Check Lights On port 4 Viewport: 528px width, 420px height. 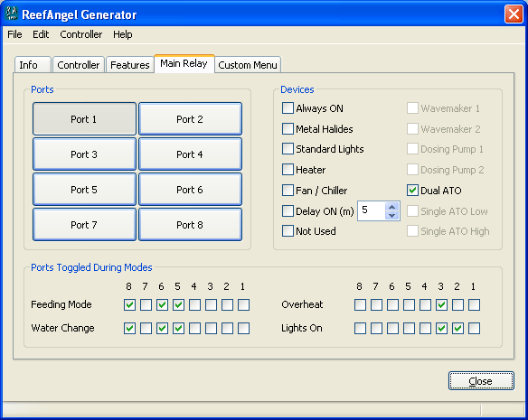pyautogui.click(x=425, y=329)
